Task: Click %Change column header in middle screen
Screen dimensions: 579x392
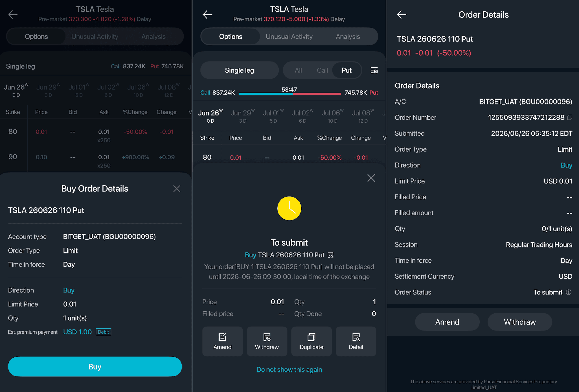Action: 330,138
